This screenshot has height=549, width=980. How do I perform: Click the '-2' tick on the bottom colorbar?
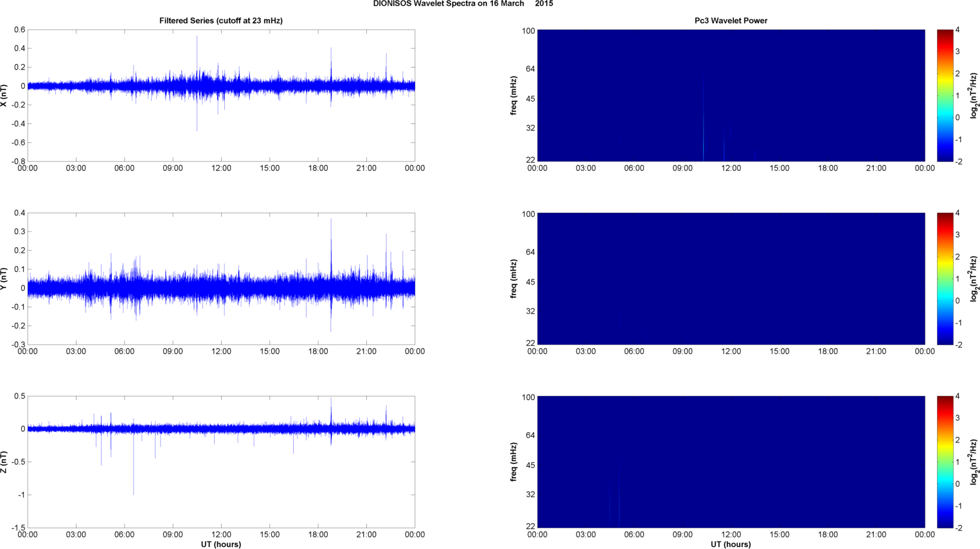click(x=958, y=528)
